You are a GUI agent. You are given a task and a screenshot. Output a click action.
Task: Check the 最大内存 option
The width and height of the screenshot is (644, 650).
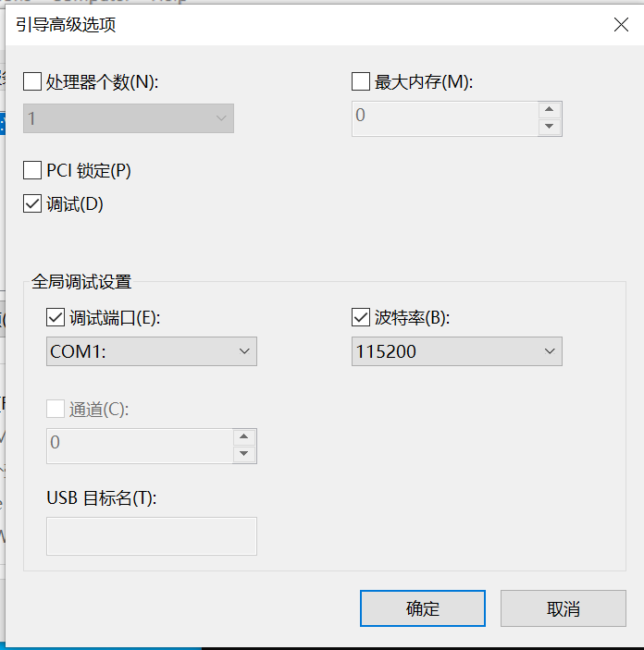click(361, 81)
